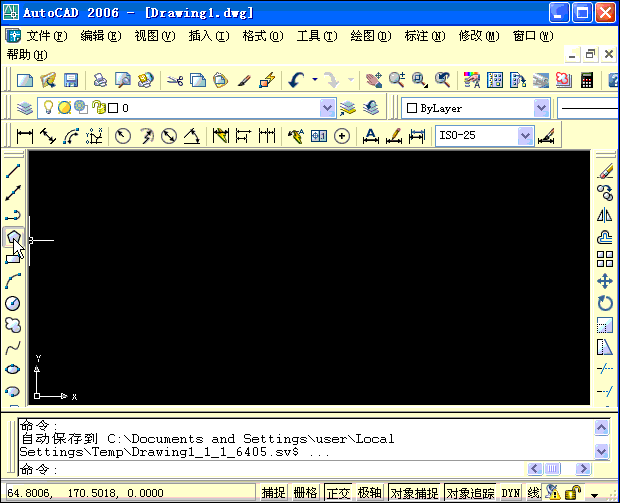Click the Array tool
The width and height of the screenshot is (620, 503).
(605, 259)
